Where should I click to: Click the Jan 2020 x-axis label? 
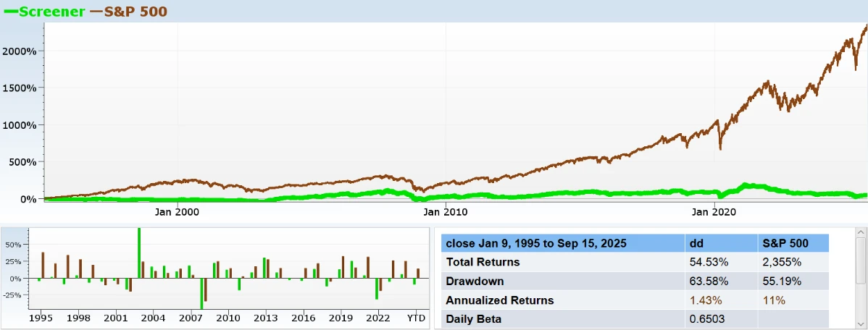point(714,212)
